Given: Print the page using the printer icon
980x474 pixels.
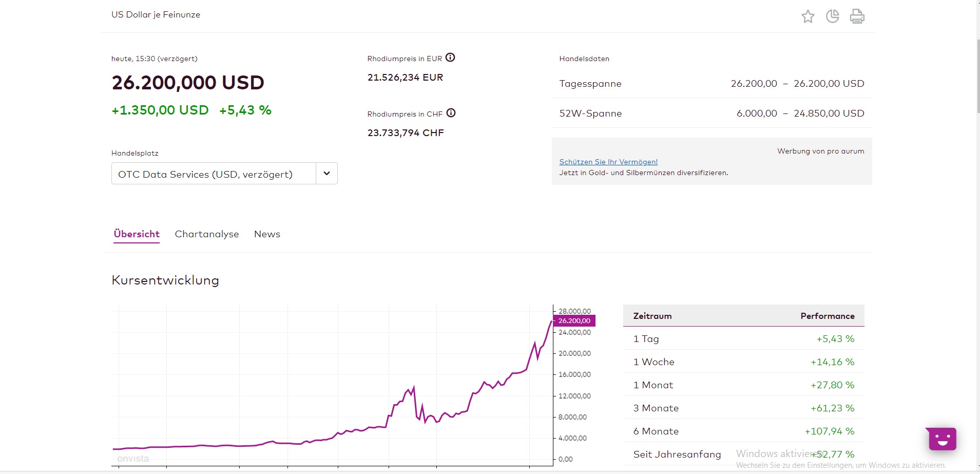Looking at the screenshot, I should click(857, 16).
